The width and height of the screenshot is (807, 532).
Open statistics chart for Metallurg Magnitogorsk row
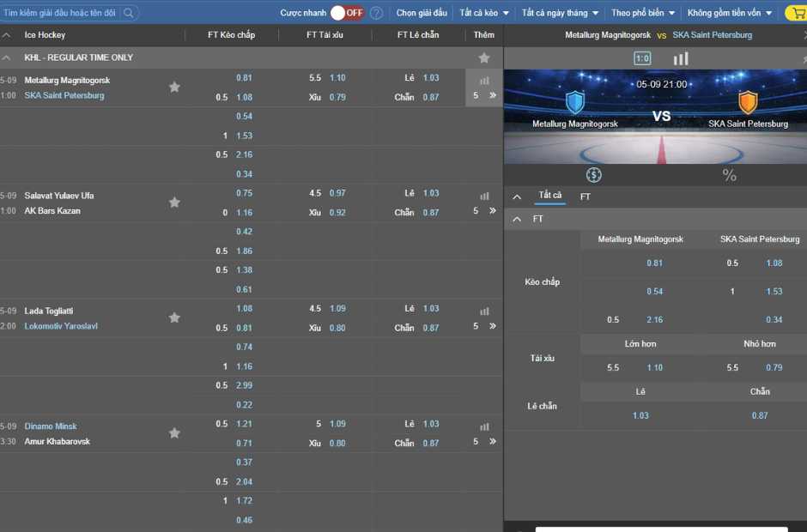tap(484, 81)
